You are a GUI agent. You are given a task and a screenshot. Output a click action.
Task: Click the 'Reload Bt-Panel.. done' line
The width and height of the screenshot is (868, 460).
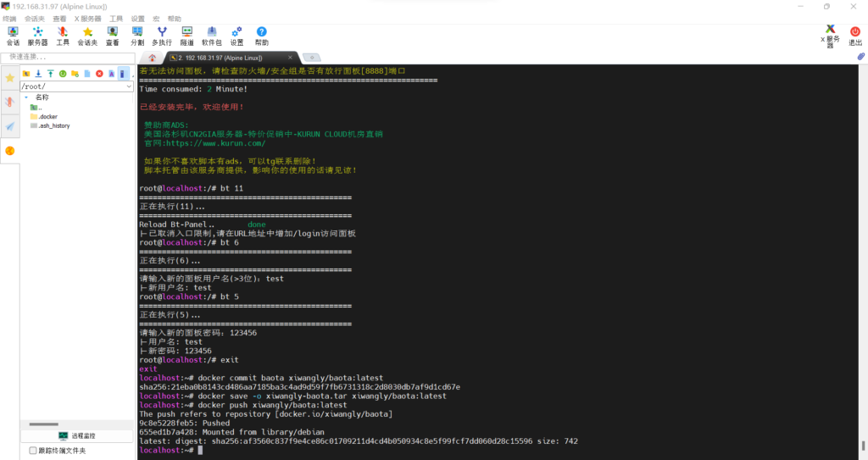(203, 224)
